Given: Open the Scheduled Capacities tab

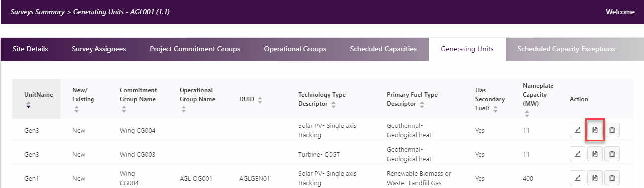Looking at the screenshot, I should 383,49.
